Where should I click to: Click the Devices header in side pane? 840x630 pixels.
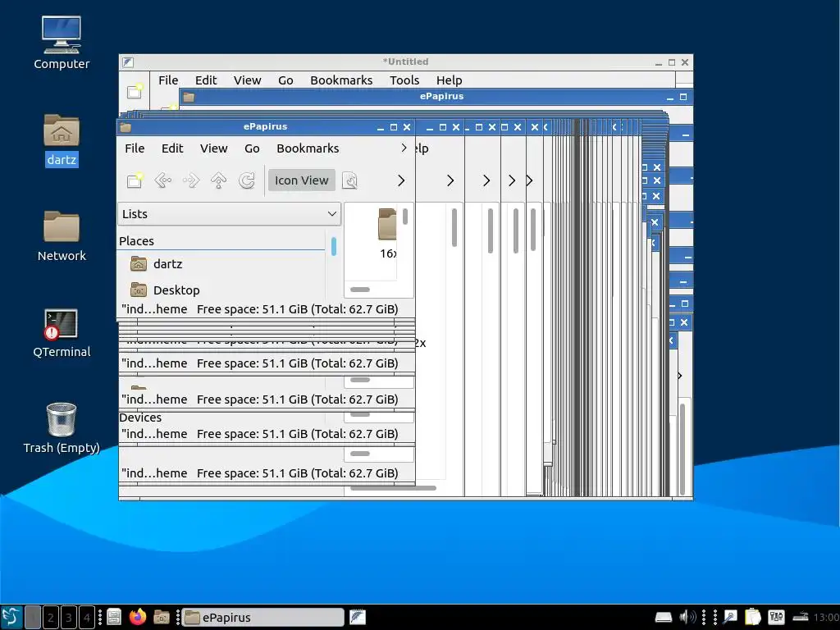click(x=140, y=418)
